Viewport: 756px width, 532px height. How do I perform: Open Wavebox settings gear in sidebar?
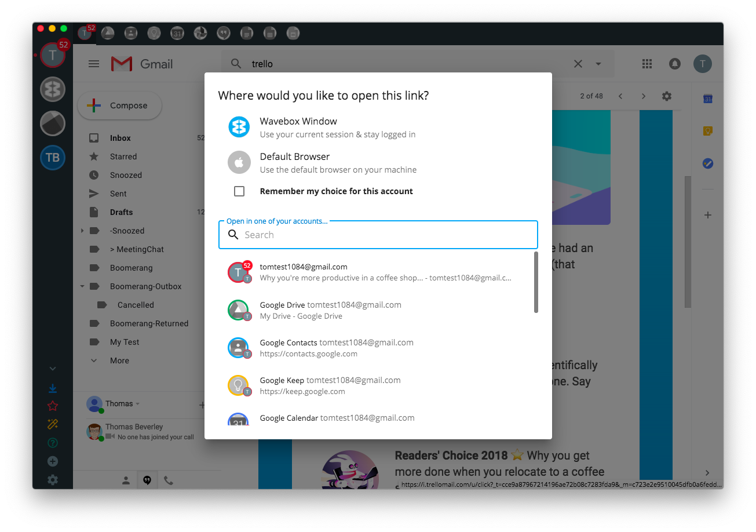pyautogui.click(x=53, y=480)
